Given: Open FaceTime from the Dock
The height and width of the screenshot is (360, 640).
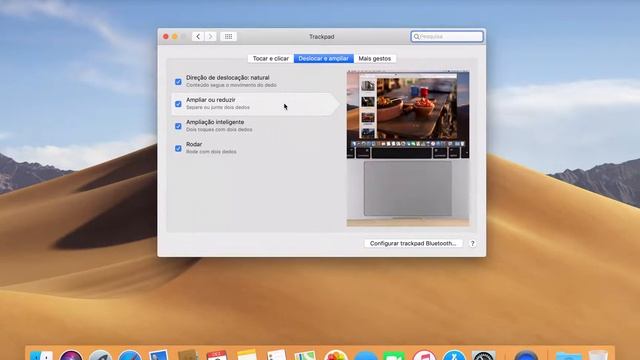Looking at the screenshot, I should (x=394, y=356).
